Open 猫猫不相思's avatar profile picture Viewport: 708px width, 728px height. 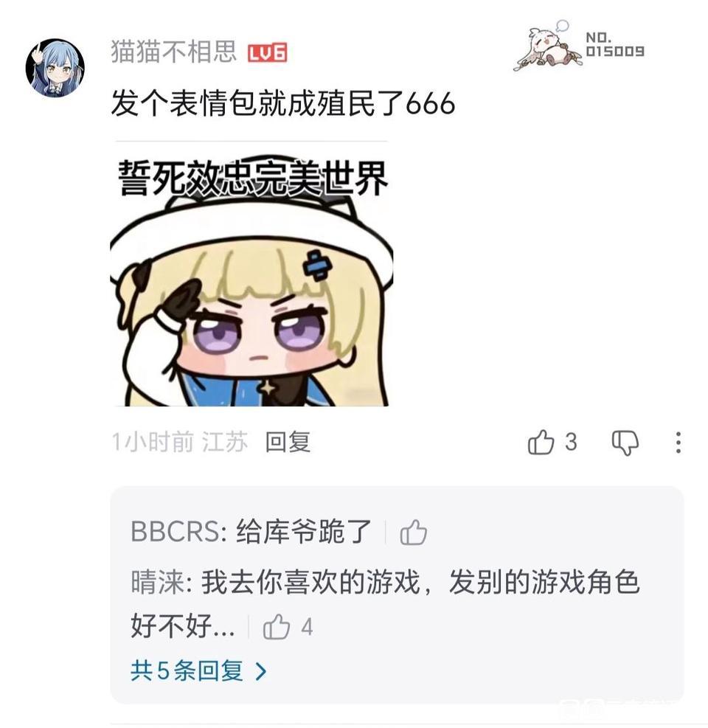point(55,69)
